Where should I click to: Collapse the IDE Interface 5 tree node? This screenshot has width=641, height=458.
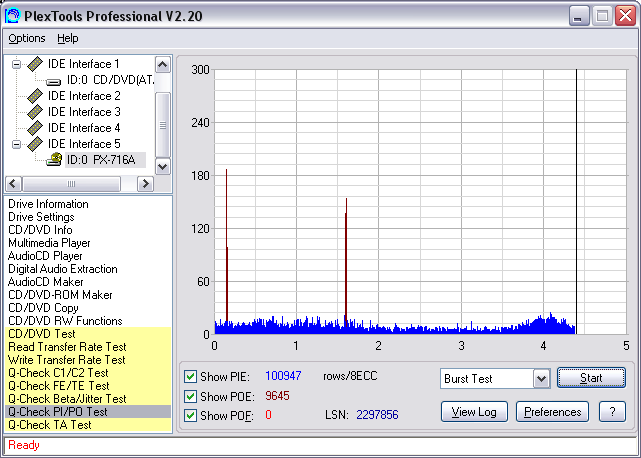tap(16, 144)
